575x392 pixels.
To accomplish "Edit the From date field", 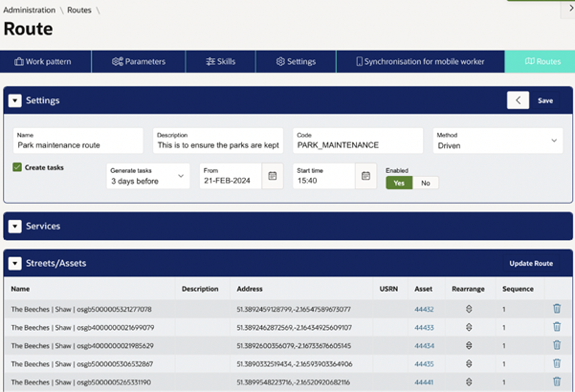I will 231,176.
